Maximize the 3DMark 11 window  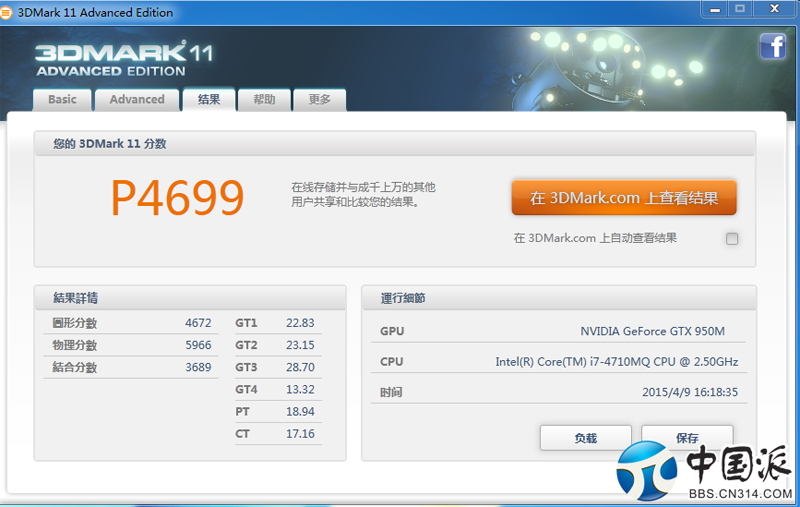[x=740, y=9]
